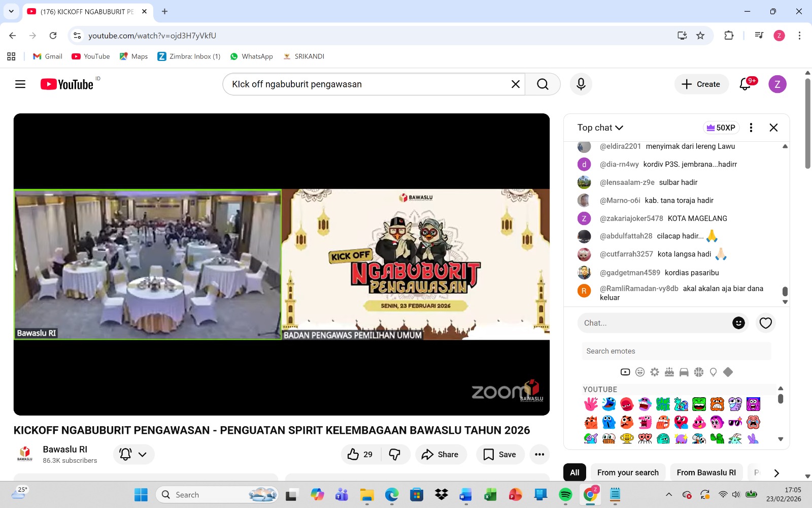Open Chrome three-dot menu
The image size is (812, 508).
(x=799, y=36)
